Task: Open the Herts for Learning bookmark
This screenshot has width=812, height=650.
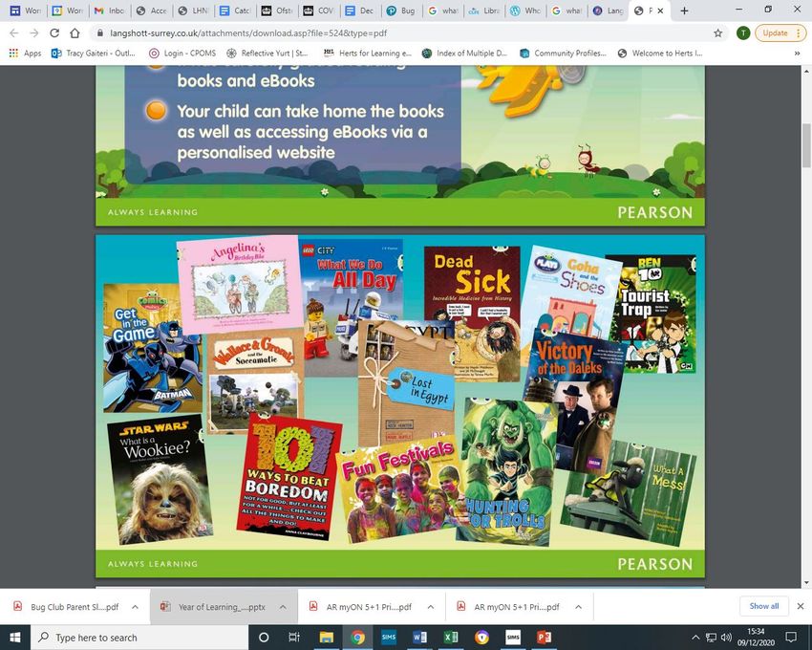Action: [367, 53]
